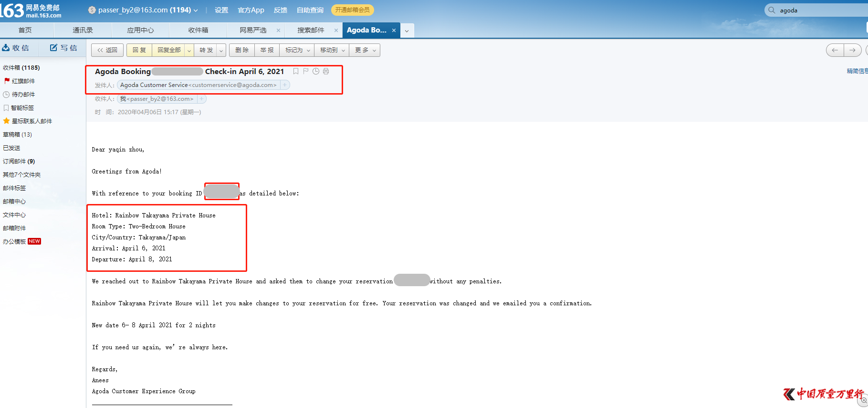Open 已发送 sent folder

point(11,148)
